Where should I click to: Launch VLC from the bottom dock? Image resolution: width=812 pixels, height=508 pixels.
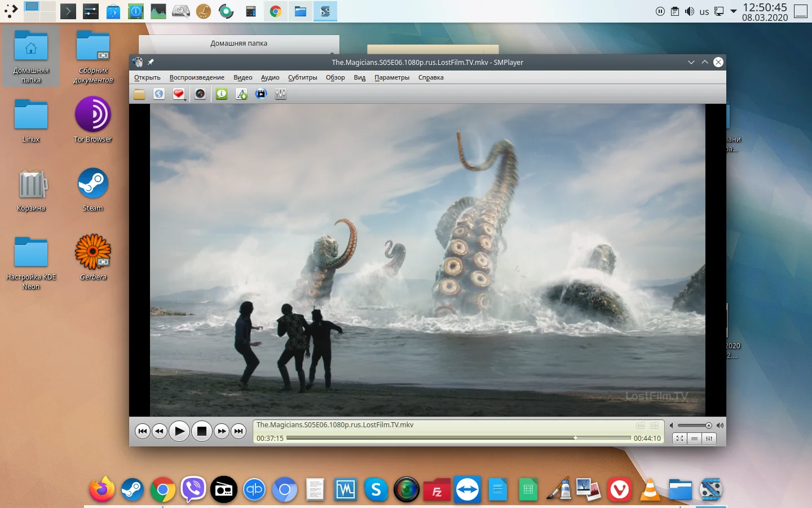click(650, 489)
